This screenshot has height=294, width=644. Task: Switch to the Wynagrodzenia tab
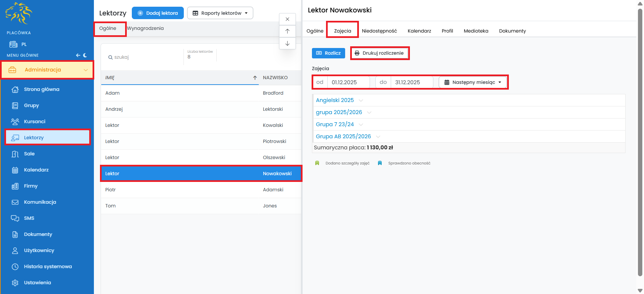point(145,29)
